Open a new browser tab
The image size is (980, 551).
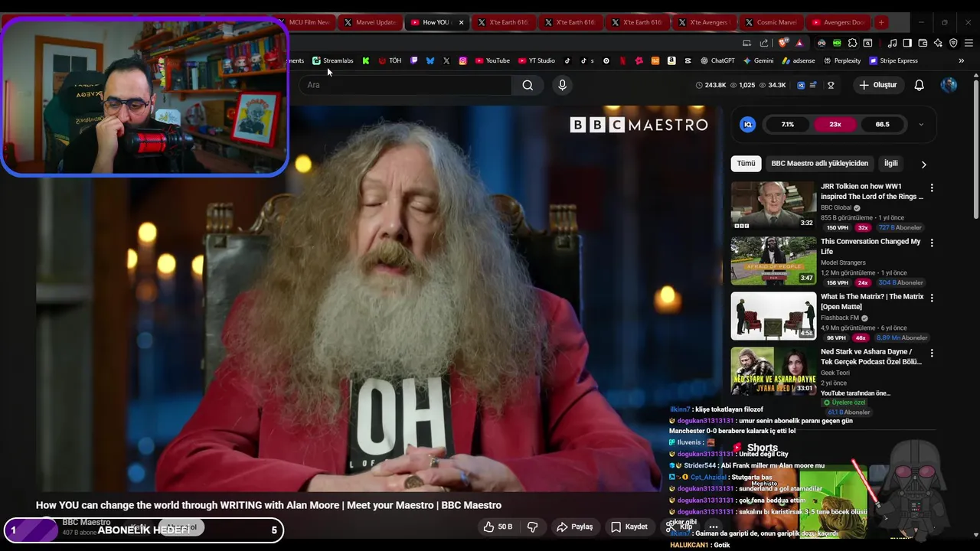point(881,22)
